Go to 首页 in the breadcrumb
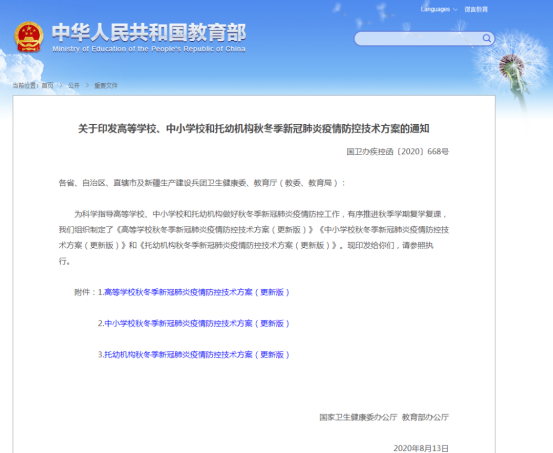 click(x=48, y=85)
